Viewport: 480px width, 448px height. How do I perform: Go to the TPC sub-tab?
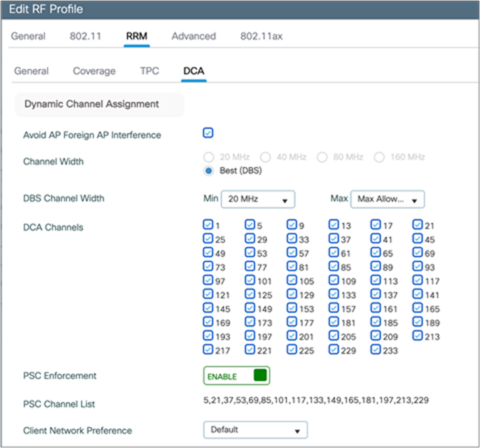149,71
